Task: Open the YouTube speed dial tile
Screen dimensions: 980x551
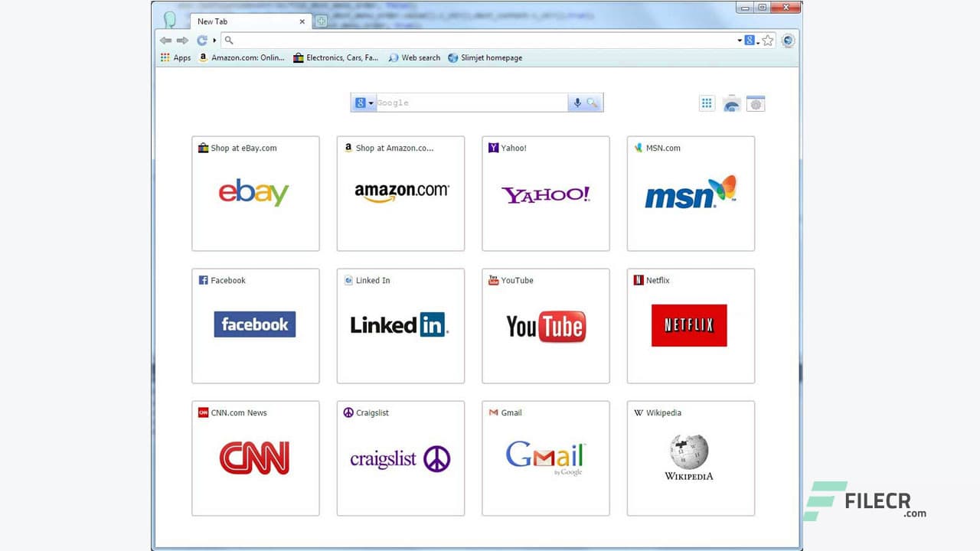Action: 545,326
